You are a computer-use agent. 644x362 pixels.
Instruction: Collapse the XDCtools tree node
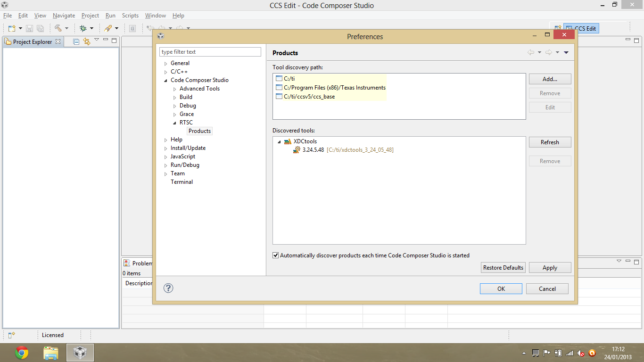pyautogui.click(x=279, y=141)
